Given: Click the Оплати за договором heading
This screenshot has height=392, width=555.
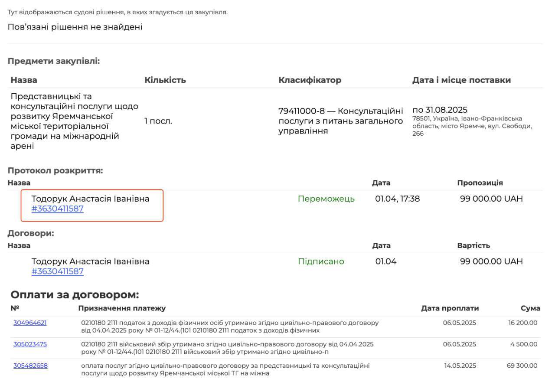Looking at the screenshot, I should pos(75,295).
